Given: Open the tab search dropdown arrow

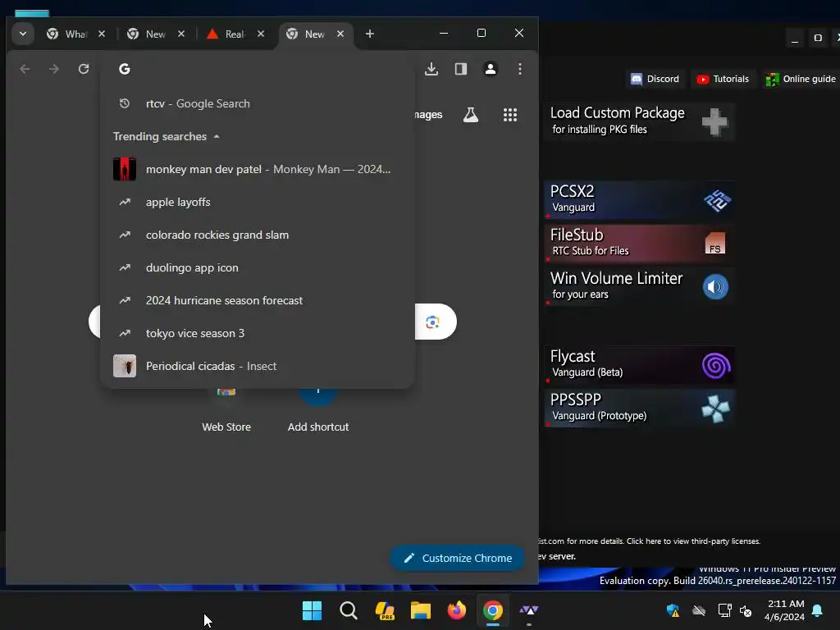Looking at the screenshot, I should (x=22, y=34).
